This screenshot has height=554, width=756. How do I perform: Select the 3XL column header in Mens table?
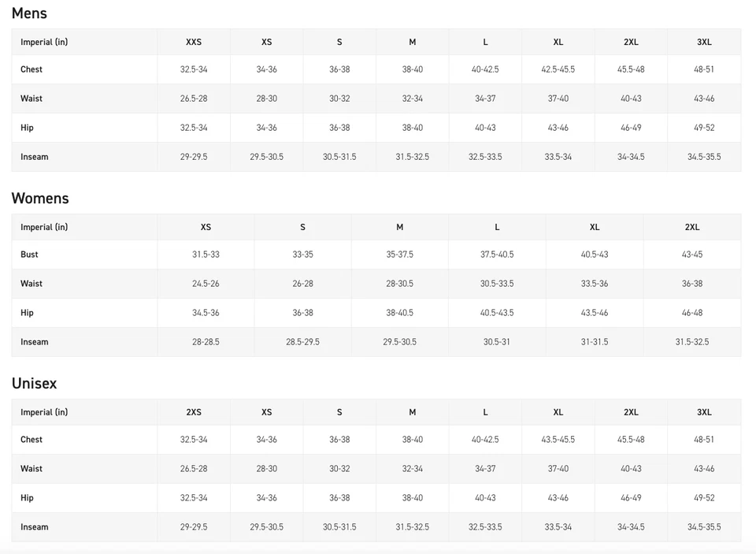(x=704, y=42)
